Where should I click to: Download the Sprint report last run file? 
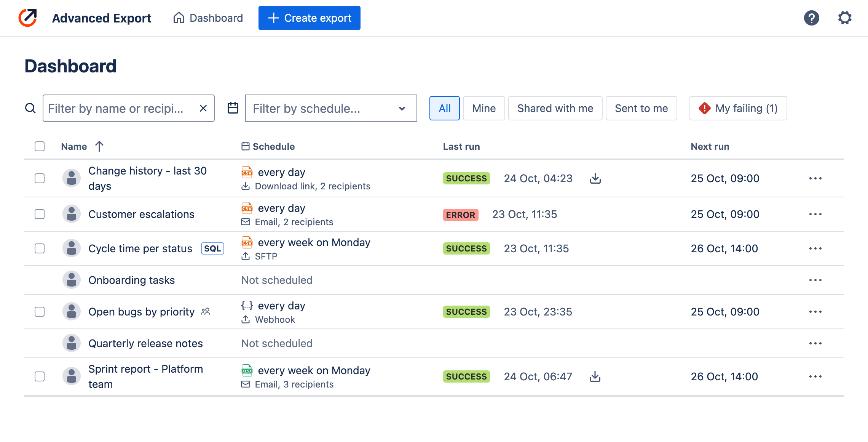(595, 376)
